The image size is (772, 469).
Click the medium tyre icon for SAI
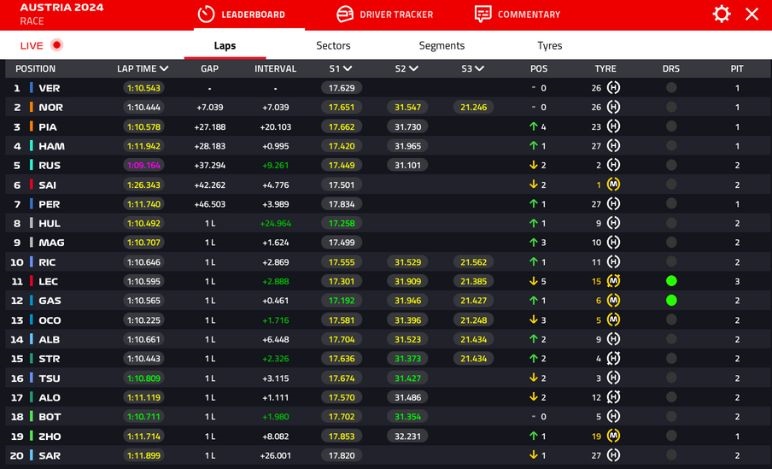click(x=614, y=185)
